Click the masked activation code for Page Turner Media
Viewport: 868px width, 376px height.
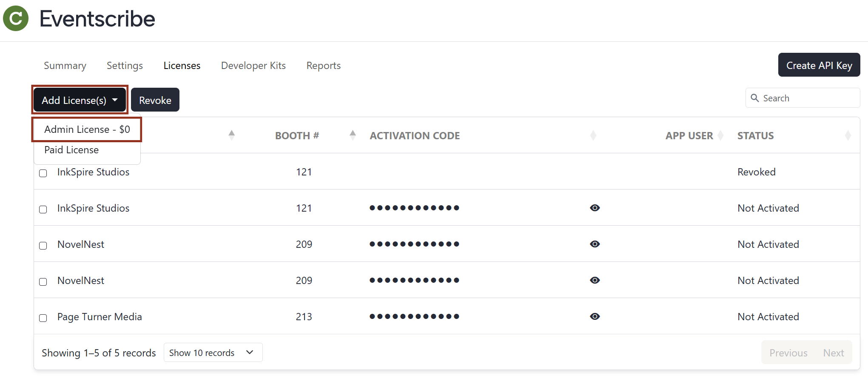(414, 316)
